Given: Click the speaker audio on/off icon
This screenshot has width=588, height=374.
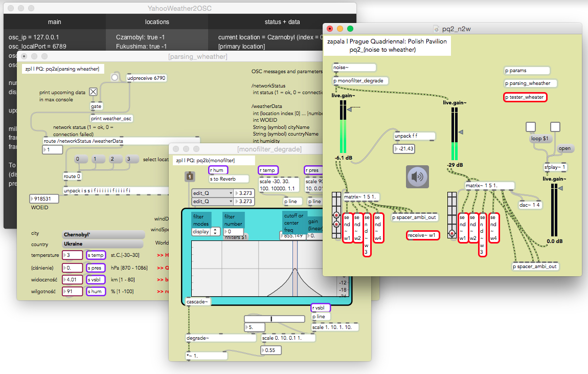Looking at the screenshot, I should (418, 177).
